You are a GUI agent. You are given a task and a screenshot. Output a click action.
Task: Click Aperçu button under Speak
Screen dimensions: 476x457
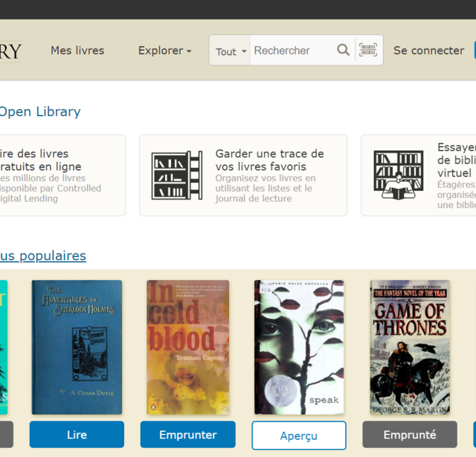tap(299, 435)
